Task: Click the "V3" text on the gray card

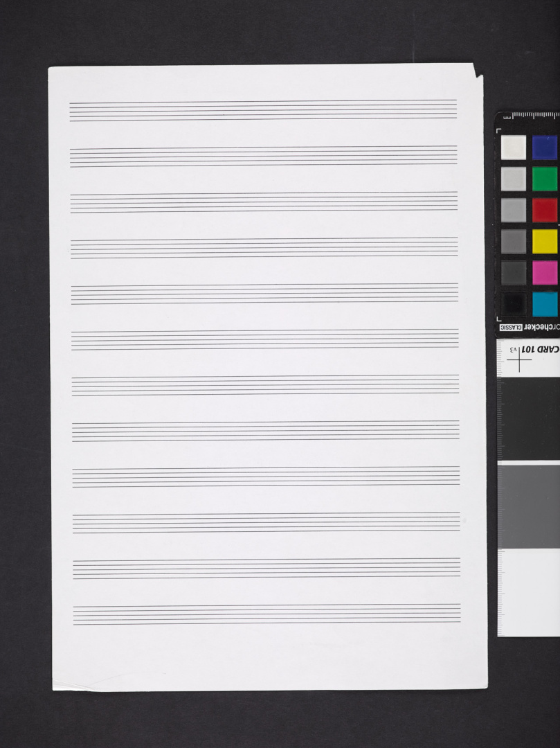Action: tap(514, 350)
